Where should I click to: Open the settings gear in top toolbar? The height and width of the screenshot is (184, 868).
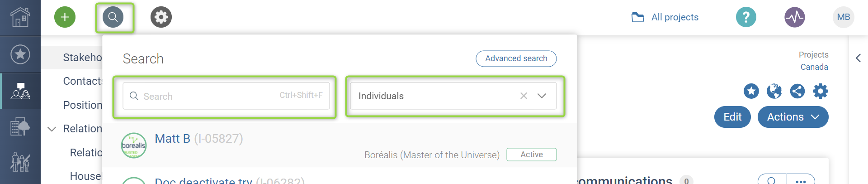(161, 17)
